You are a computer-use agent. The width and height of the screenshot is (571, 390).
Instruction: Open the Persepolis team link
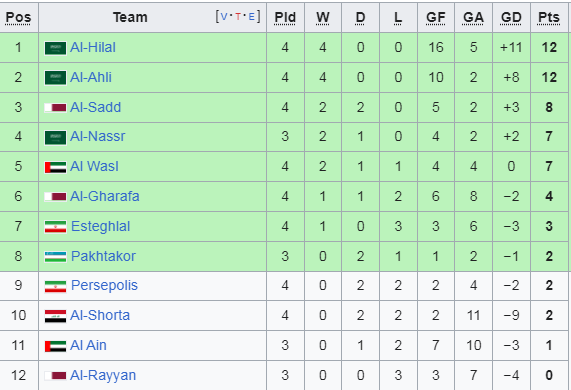104,285
